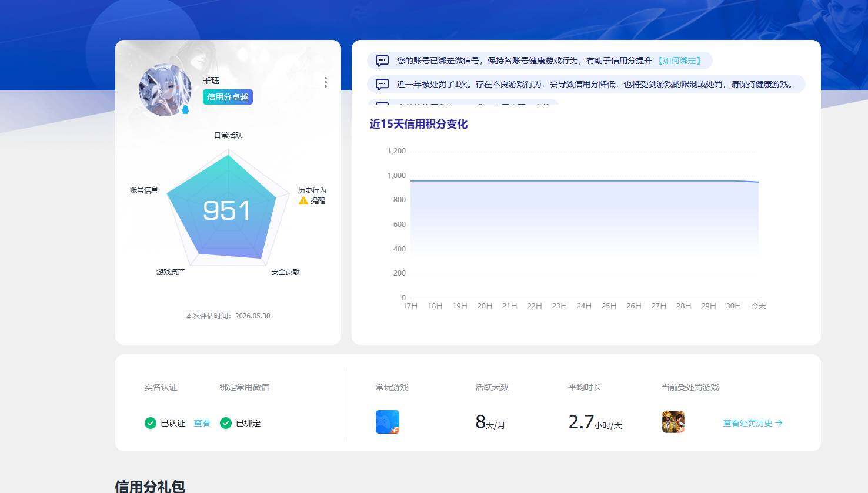868x493 pixels.
Task: Click the 提醒 reminder text
Action: click(318, 200)
